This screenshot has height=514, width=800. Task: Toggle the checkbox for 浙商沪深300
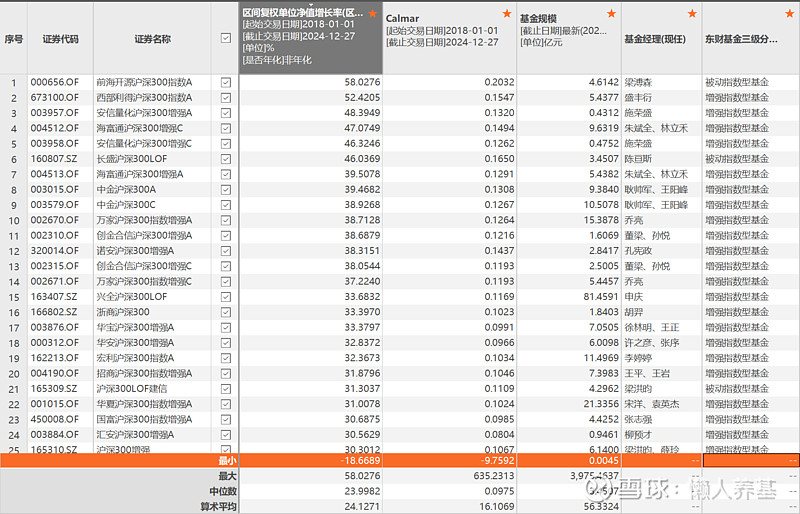point(226,312)
